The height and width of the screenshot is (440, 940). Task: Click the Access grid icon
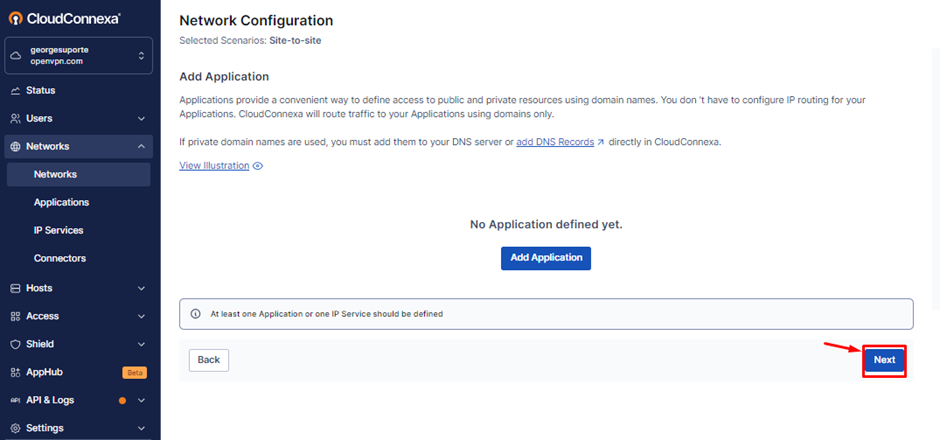[16, 317]
